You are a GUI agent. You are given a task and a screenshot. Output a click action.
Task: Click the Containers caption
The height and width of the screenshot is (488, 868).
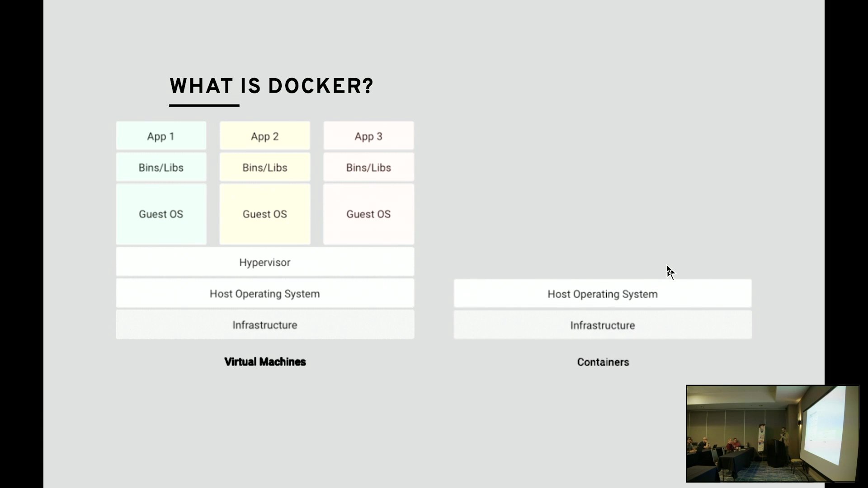tap(603, 362)
